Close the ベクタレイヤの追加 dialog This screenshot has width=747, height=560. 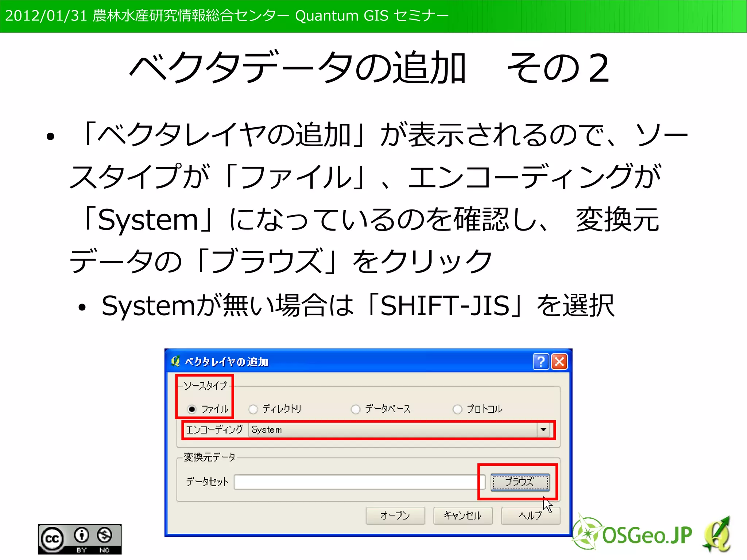(559, 362)
